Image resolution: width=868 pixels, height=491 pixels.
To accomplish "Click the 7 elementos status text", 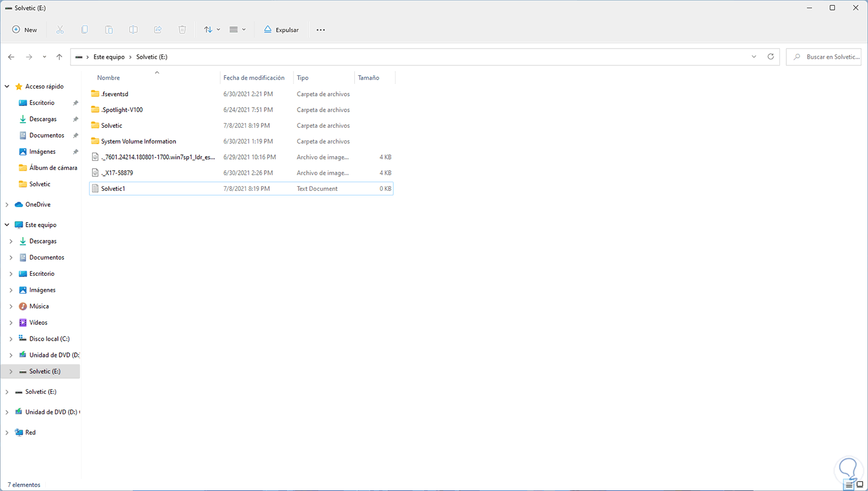I will pos(24,485).
